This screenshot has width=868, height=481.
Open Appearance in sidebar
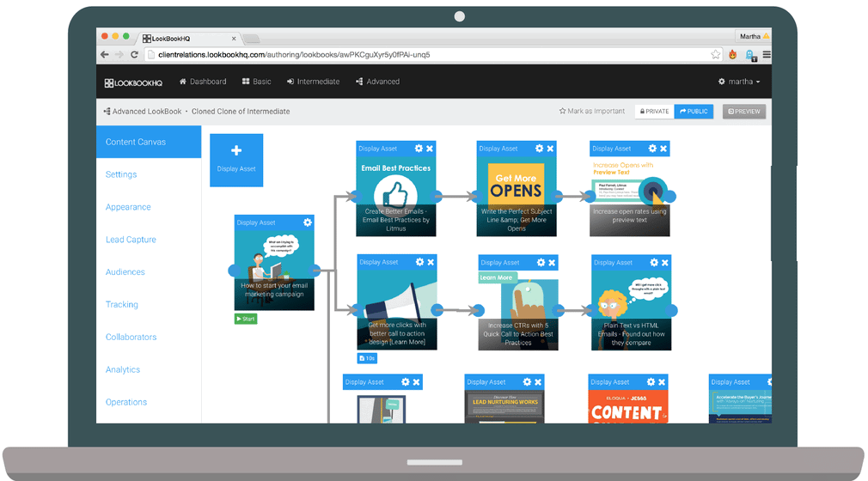(128, 207)
